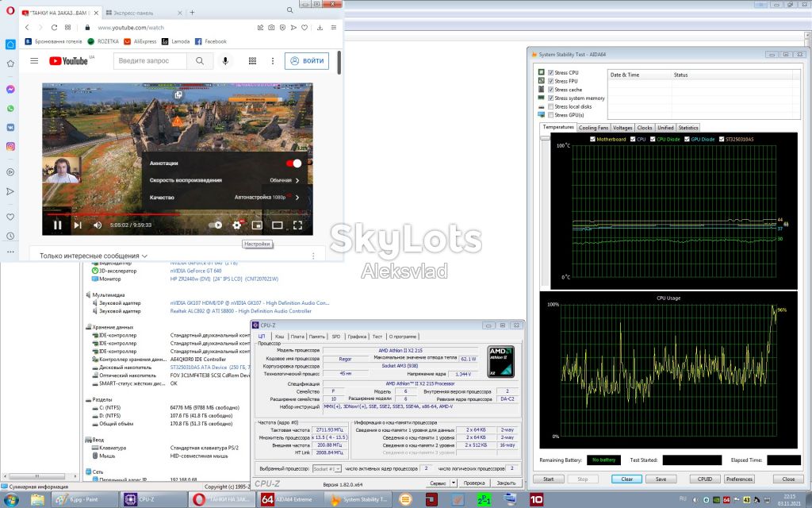Uncheck Motherboard temperature graph checkbox

tap(593, 139)
